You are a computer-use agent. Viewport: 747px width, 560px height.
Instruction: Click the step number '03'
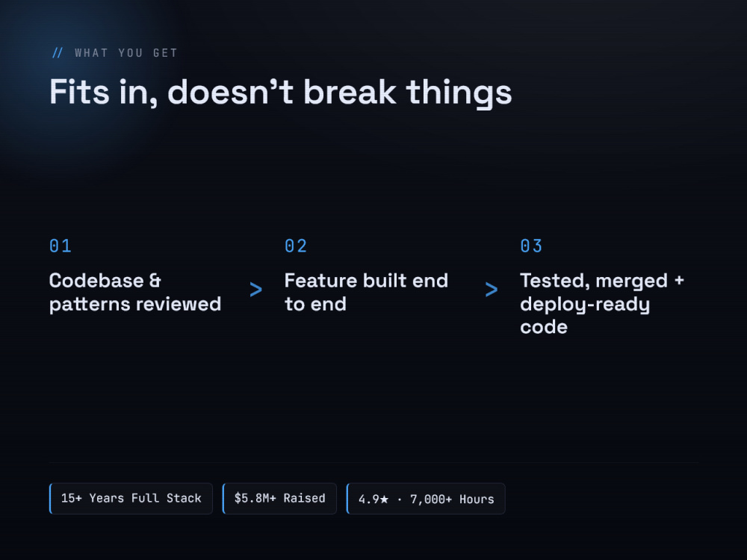[531, 246]
